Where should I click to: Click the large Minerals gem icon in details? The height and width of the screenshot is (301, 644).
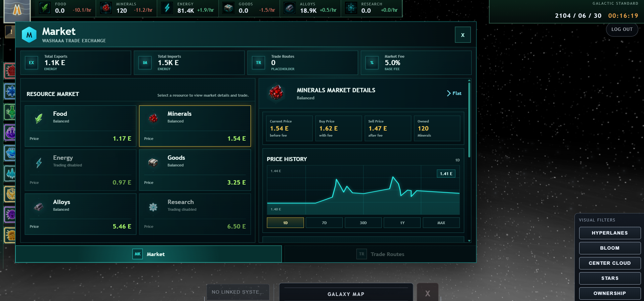pyautogui.click(x=276, y=92)
